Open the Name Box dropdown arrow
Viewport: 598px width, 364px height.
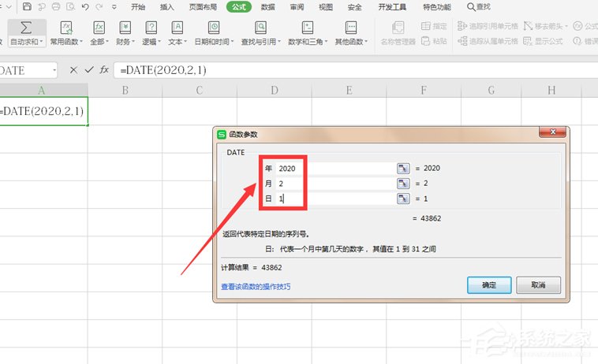[53, 70]
